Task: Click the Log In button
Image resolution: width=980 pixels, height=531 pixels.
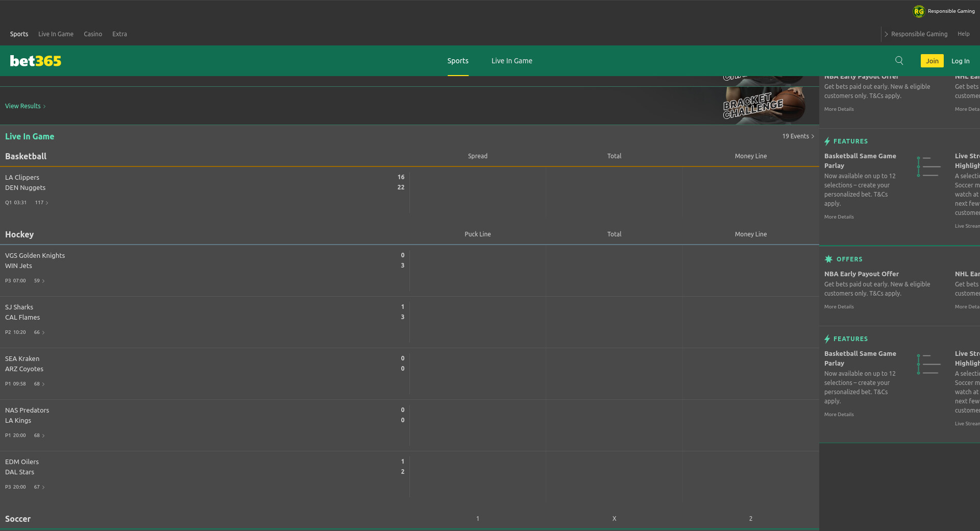Action: click(960, 61)
